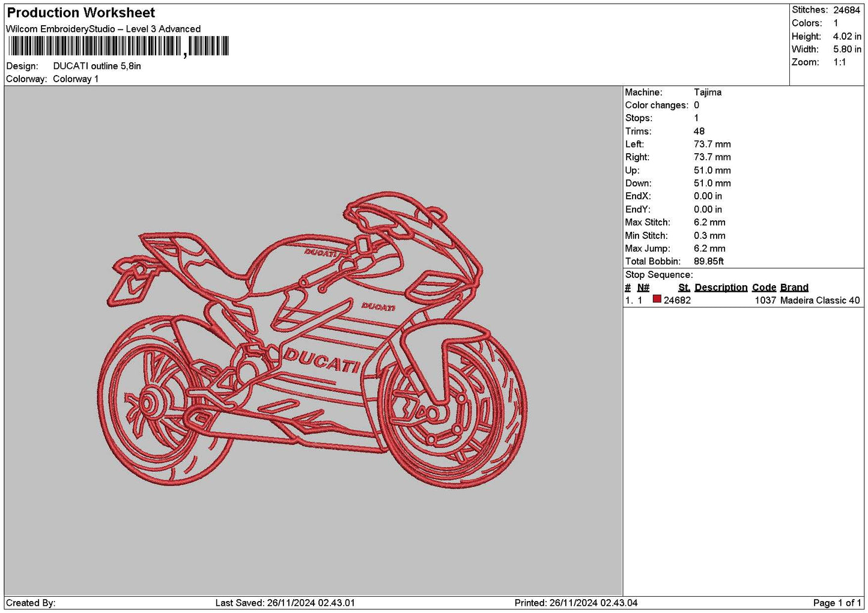Click the 'Brand' column header
The height and width of the screenshot is (613, 868).
(x=794, y=288)
